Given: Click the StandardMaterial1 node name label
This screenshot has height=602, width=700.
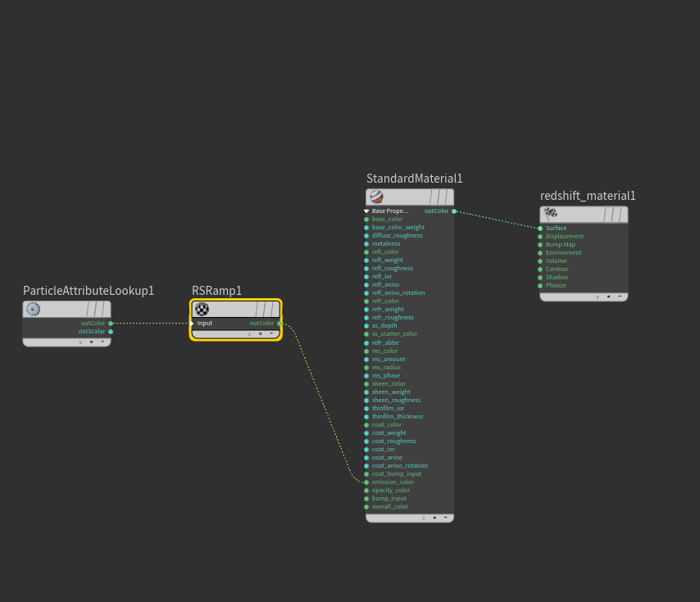Looking at the screenshot, I should [x=414, y=179].
